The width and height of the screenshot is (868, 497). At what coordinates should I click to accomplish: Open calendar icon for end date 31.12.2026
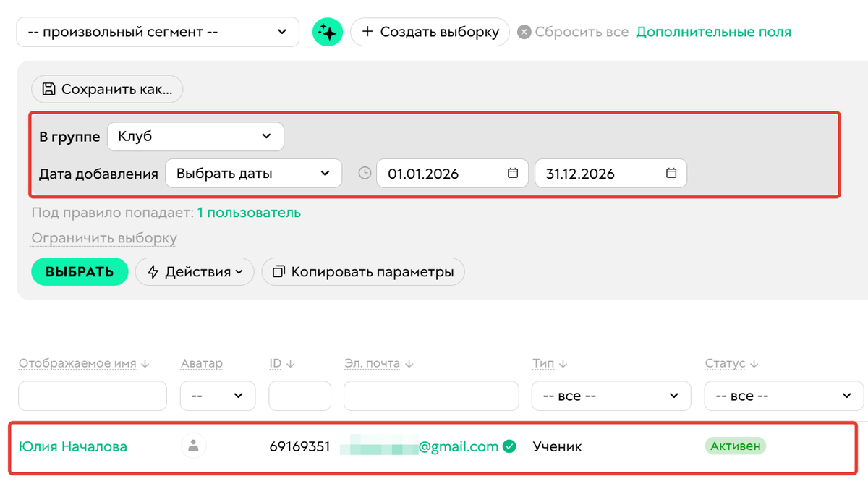click(x=671, y=173)
